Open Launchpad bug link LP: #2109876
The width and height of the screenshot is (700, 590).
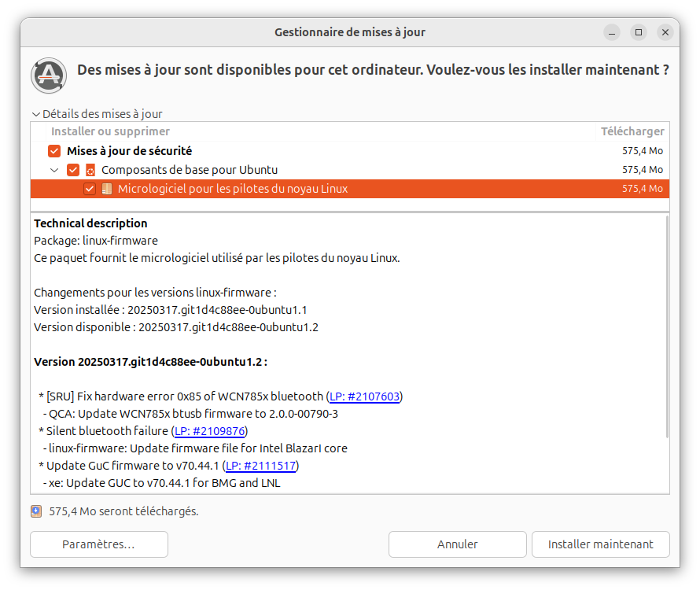pos(209,431)
